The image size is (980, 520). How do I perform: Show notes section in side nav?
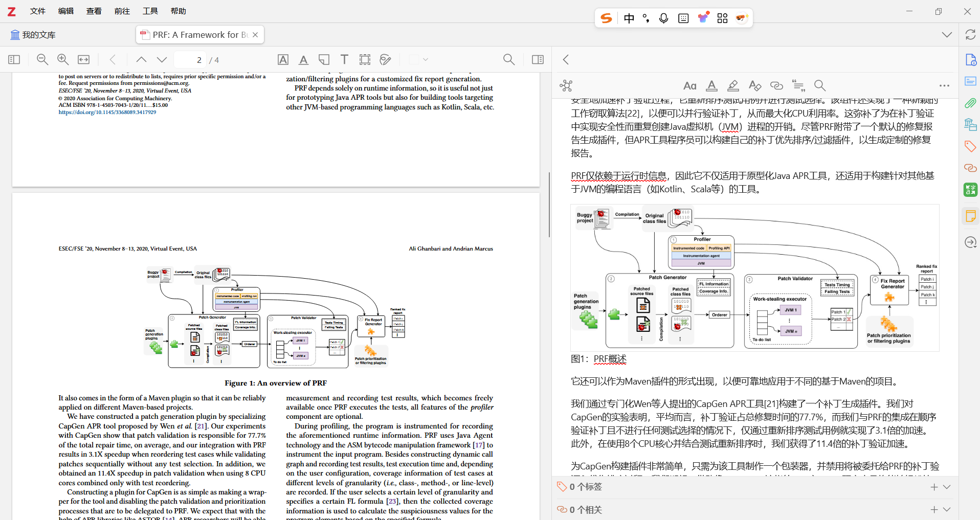pos(970,216)
